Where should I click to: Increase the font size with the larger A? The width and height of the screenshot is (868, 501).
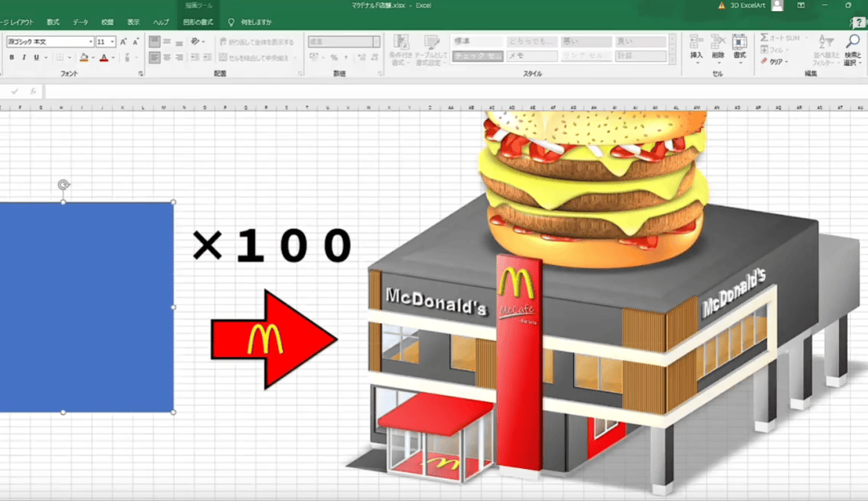[x=123, y=42]
